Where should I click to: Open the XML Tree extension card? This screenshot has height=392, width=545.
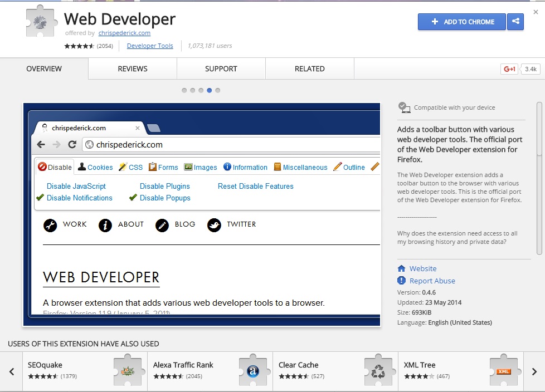(x=461, y=371)
